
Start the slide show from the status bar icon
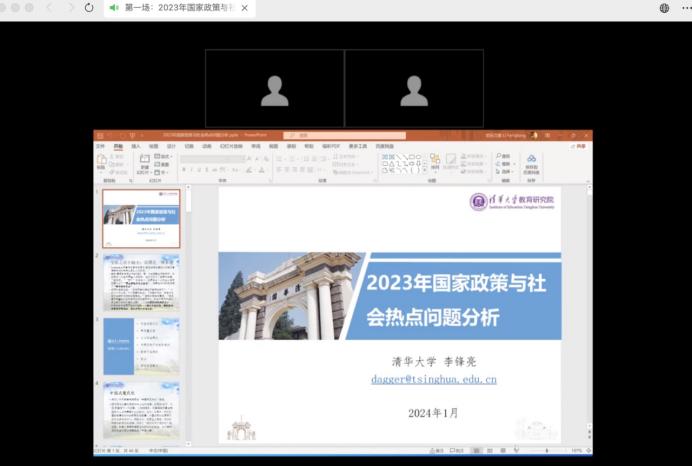click(x=516, y=450)
